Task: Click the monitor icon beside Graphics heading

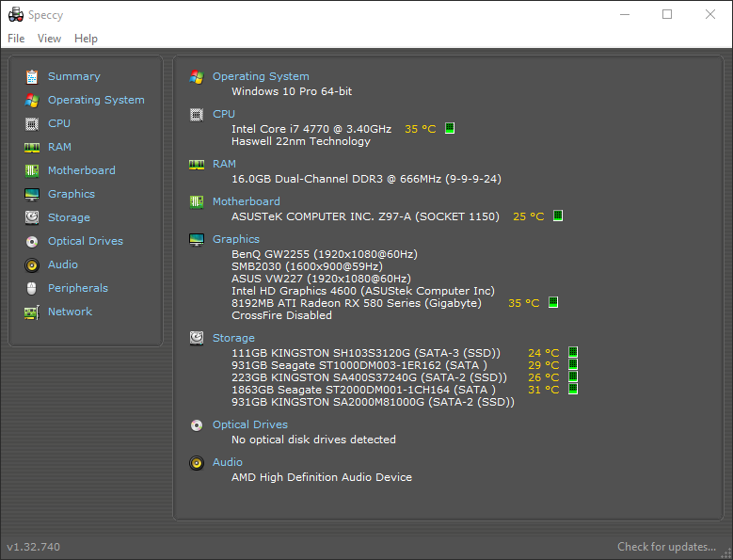Action: (x=197, y=239)
